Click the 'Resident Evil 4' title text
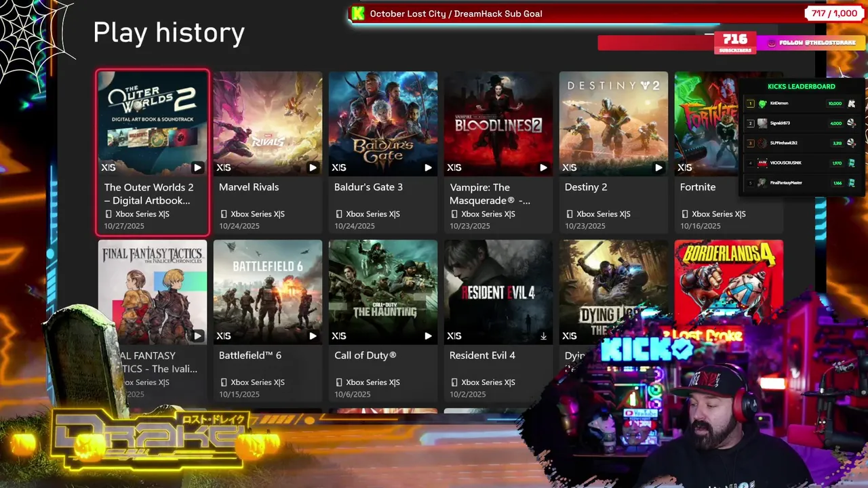The image size is (868, 488). click(x=482, y=355)
